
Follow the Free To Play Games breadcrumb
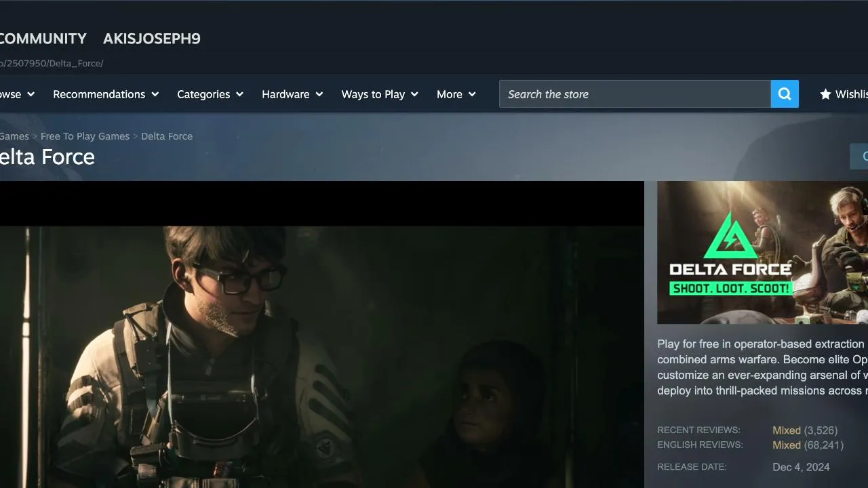[x=85, y=136]
